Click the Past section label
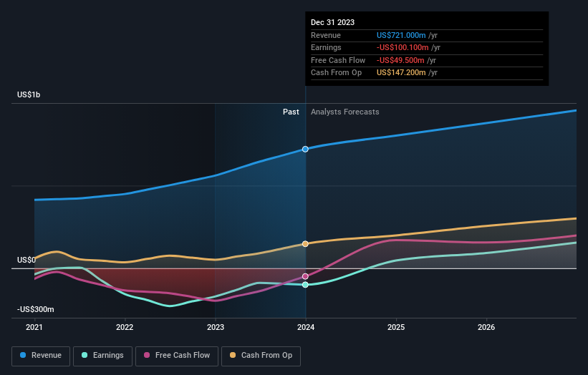 coord(291,112)
